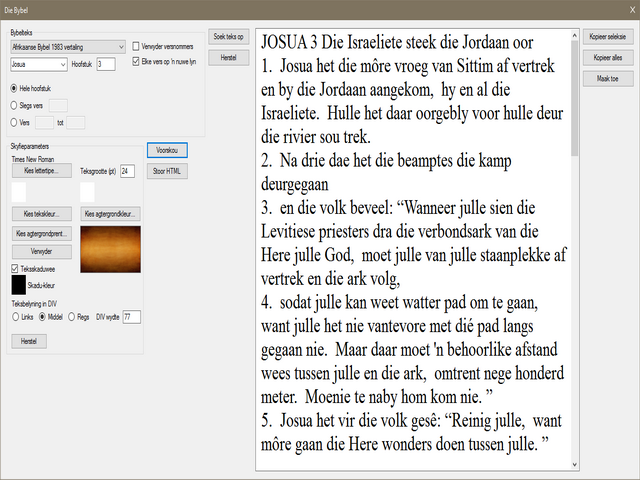
Task: Click the Hoofstuk number field
Action: pos(106,63)
